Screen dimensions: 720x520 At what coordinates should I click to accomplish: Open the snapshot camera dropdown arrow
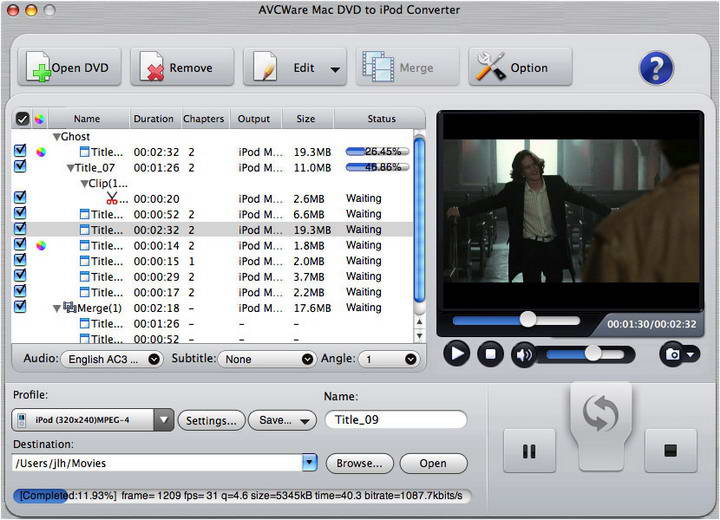point(691,355)
